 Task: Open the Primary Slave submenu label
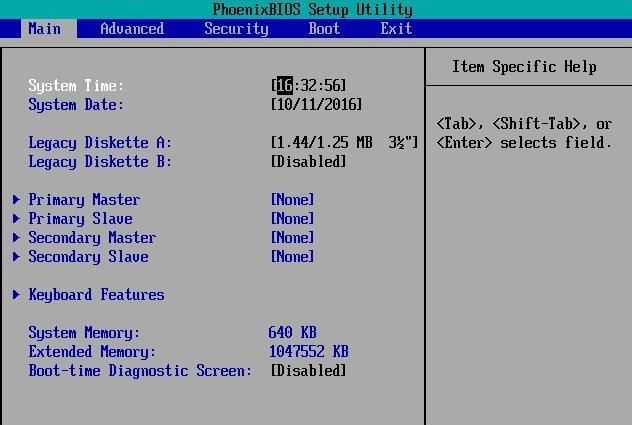[x=80, y=219]
